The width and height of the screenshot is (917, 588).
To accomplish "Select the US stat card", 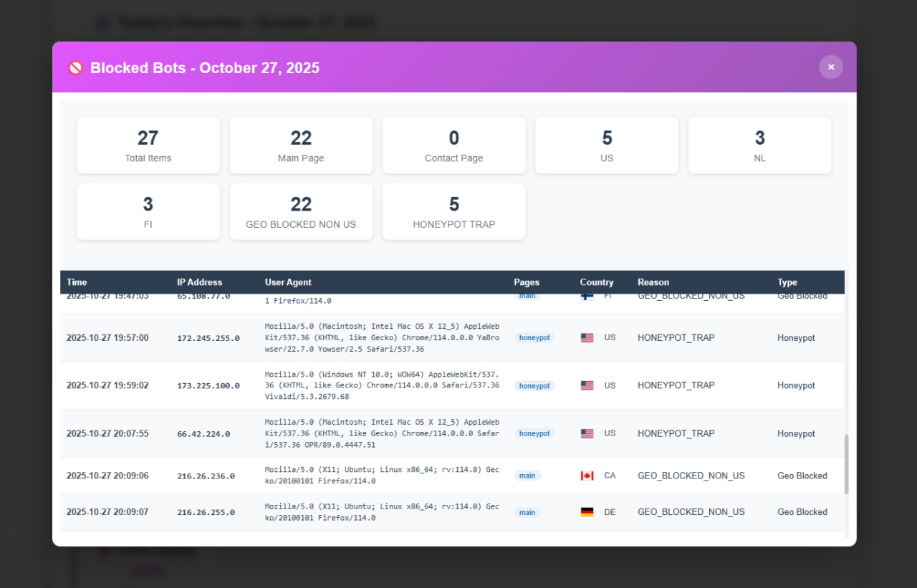I will click(607, 145).
